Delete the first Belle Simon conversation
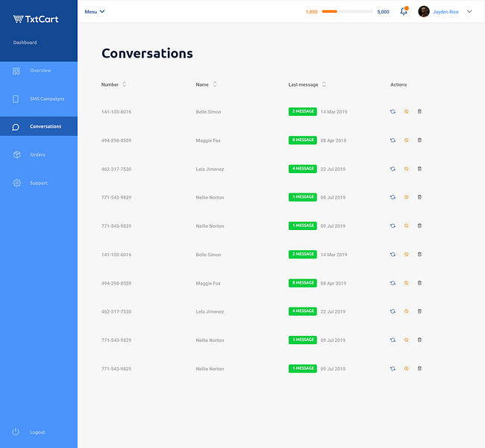Screen dimensions: 485x448 point(419,111)
